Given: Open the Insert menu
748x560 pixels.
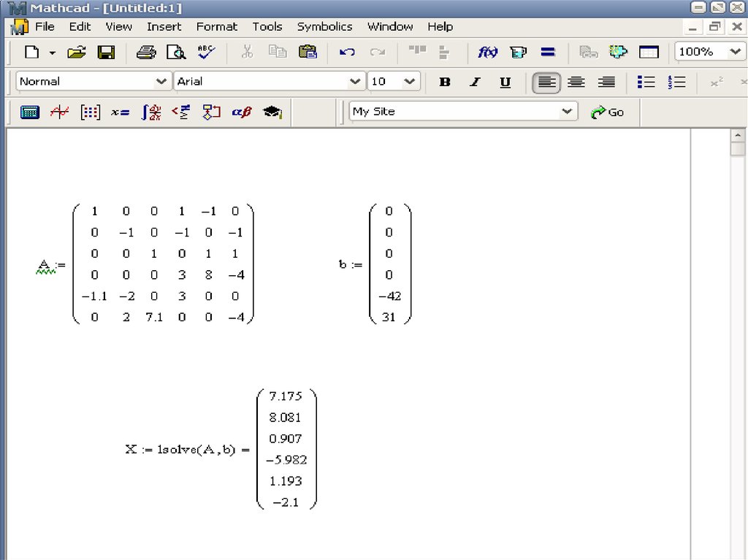Looking at the screenshot, I should 164,26.
